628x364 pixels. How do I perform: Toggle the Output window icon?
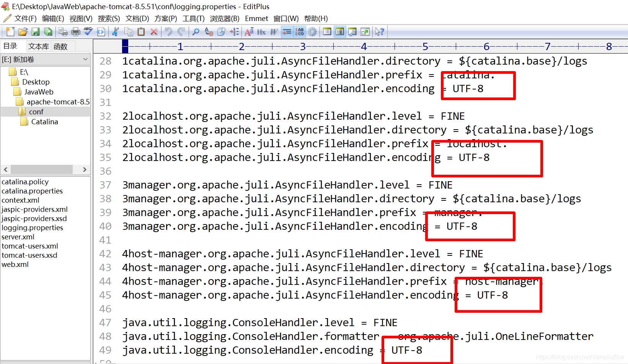[x=352, y=32]
